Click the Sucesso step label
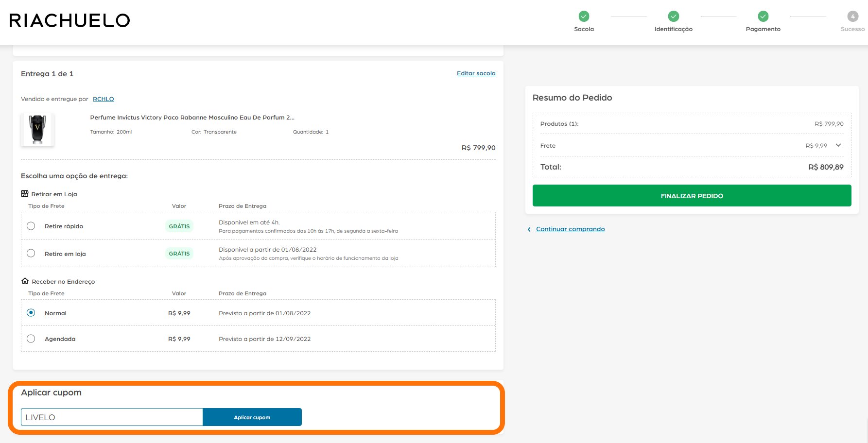The image size is (868, 443). click(853, 29)
